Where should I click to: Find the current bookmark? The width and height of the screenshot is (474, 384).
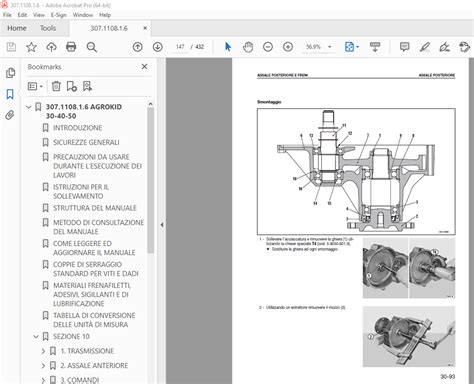click(x=88, y=86)
